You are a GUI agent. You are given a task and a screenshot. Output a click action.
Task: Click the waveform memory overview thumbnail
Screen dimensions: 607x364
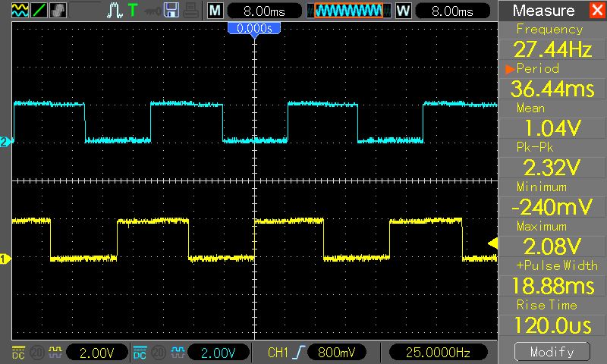(x=348, y=11)
